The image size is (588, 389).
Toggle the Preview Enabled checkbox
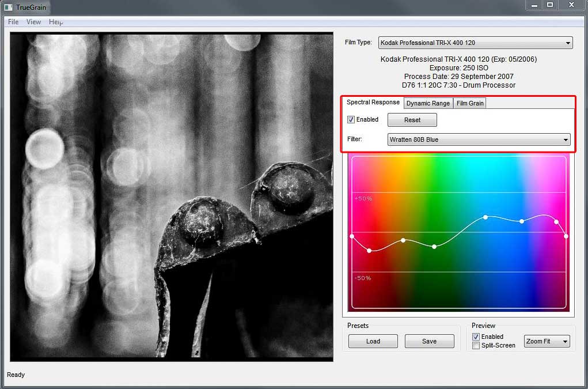click(476, 337)
